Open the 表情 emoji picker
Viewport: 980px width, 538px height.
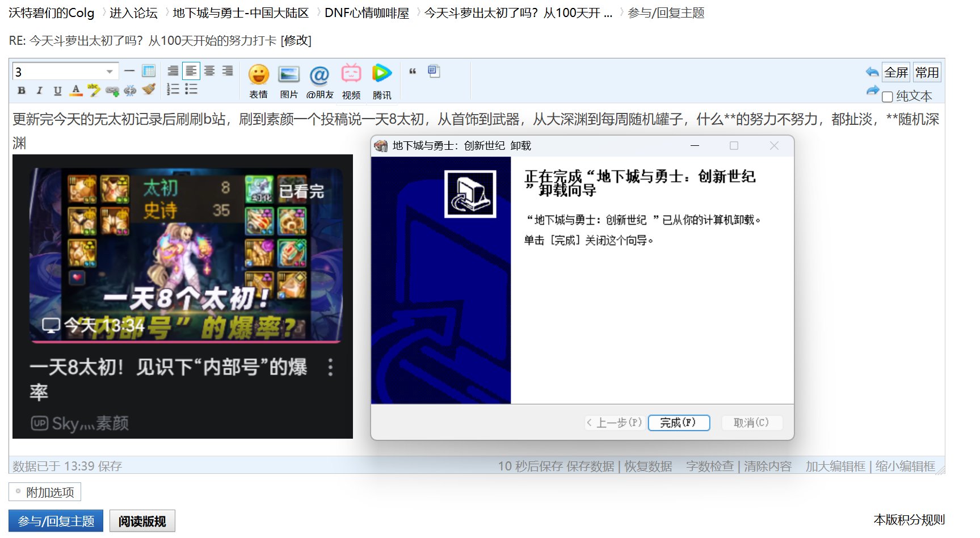(x=258, y=81)
